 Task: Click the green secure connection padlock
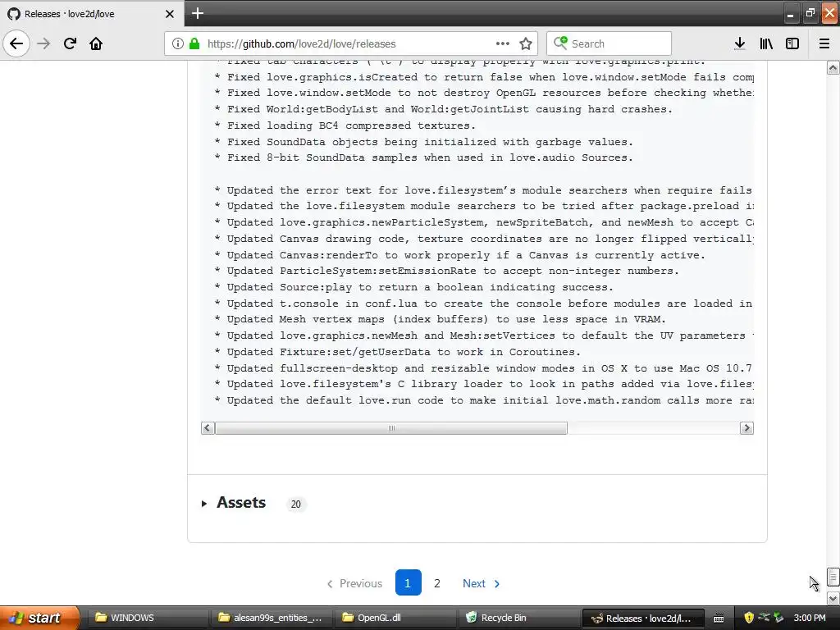click(194, 43)
